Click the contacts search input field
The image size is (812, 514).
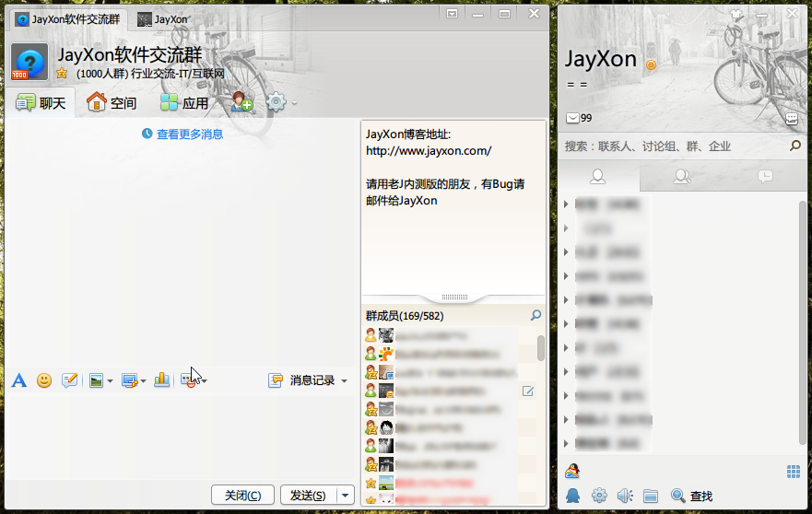click(673, 146)
